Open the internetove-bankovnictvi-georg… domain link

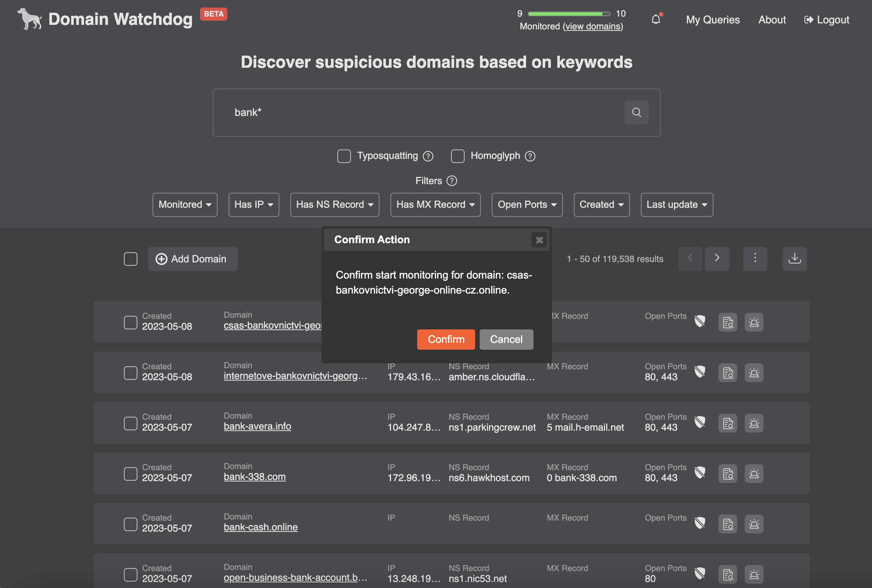click(296, 376)
